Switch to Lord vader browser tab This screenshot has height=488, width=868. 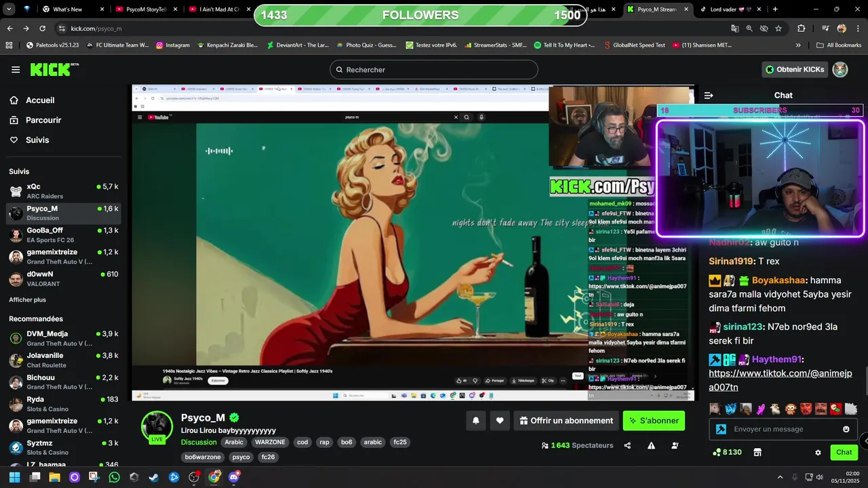(731, 9)
